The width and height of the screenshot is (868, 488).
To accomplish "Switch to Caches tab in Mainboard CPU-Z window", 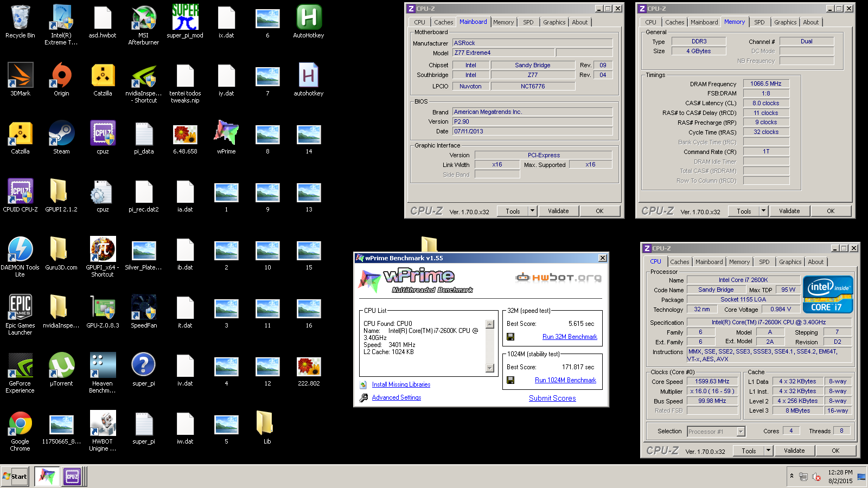I will pos(443,22).
